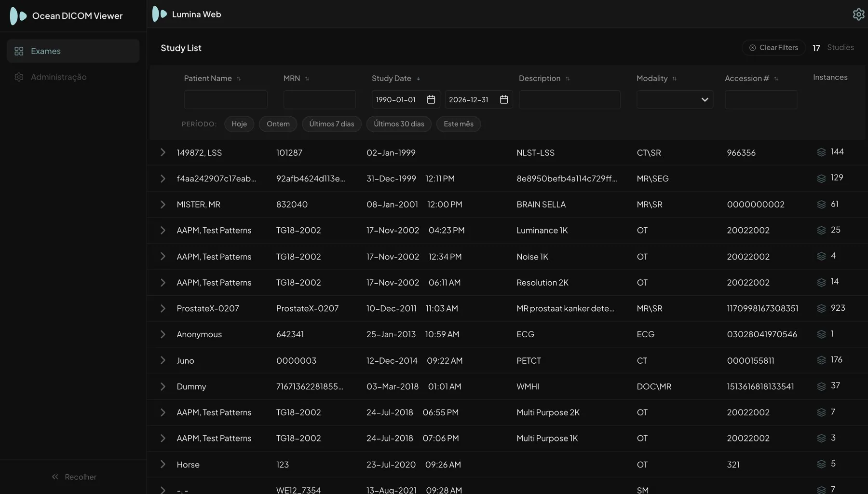Collapse sidebar with Recolher button
This screenshot has width=868, height=494.
tap(74, 477)
